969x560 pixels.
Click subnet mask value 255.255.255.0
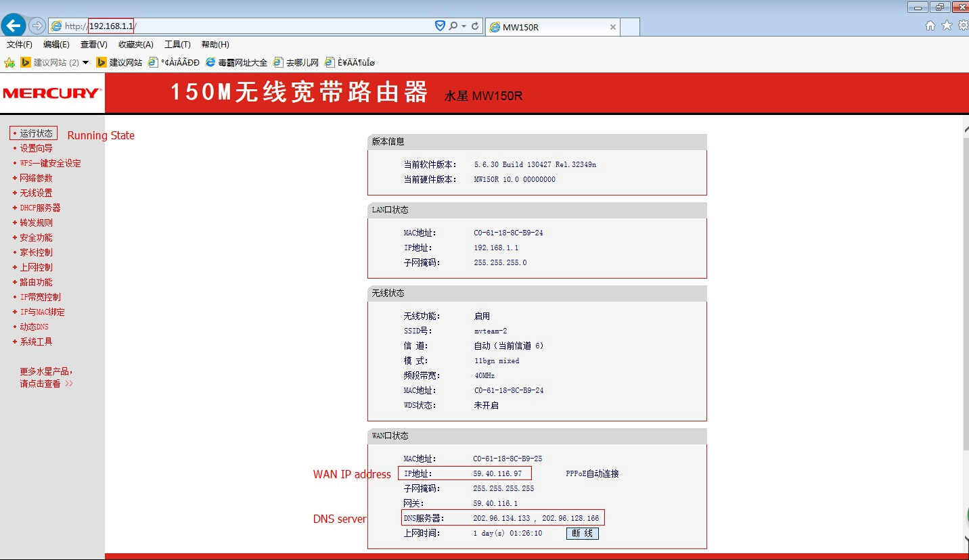coord(500,262)
